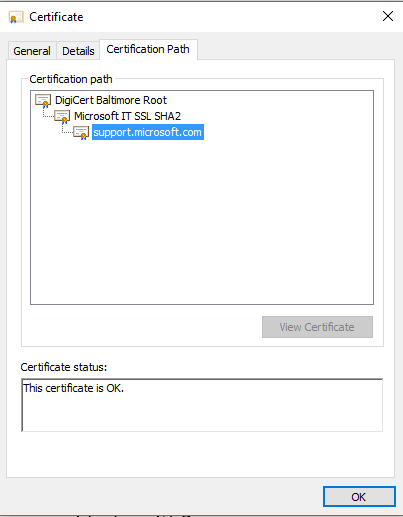
Task: Click the 'Certificate status:' label
Action: tap(64, 367)
